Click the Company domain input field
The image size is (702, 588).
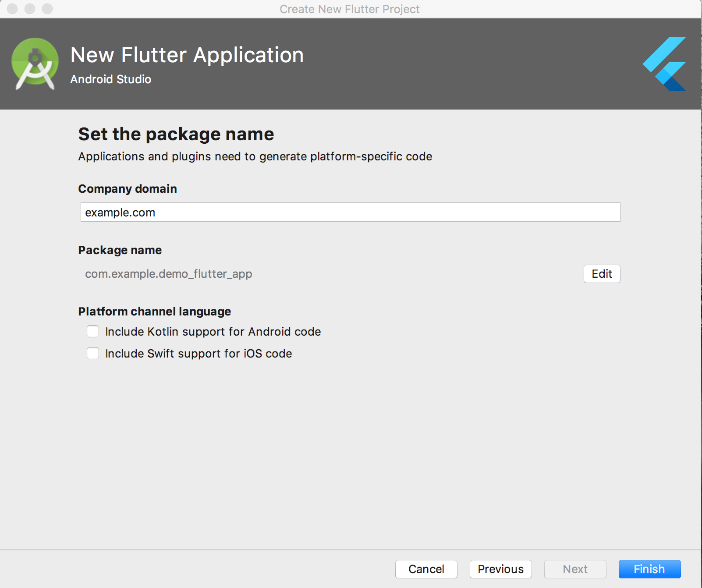[350, 212]
